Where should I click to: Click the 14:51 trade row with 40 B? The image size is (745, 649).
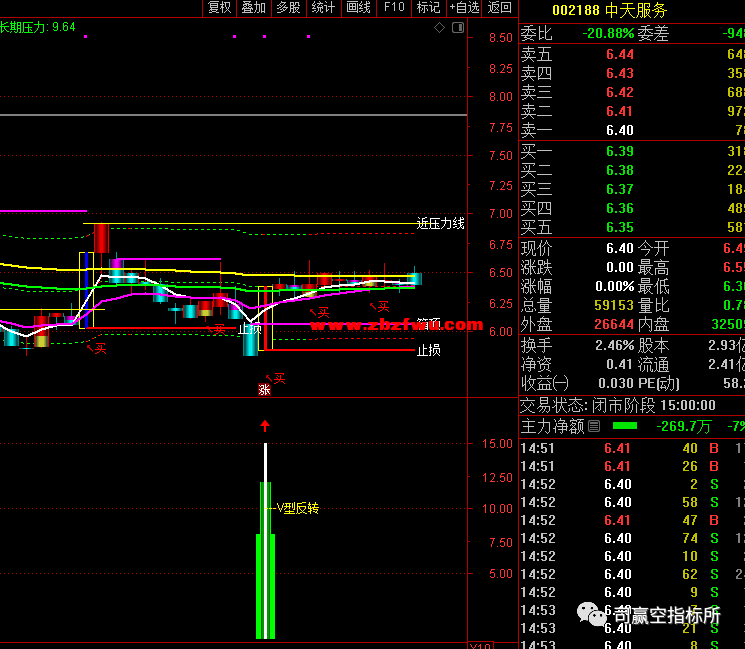point(632,448)
